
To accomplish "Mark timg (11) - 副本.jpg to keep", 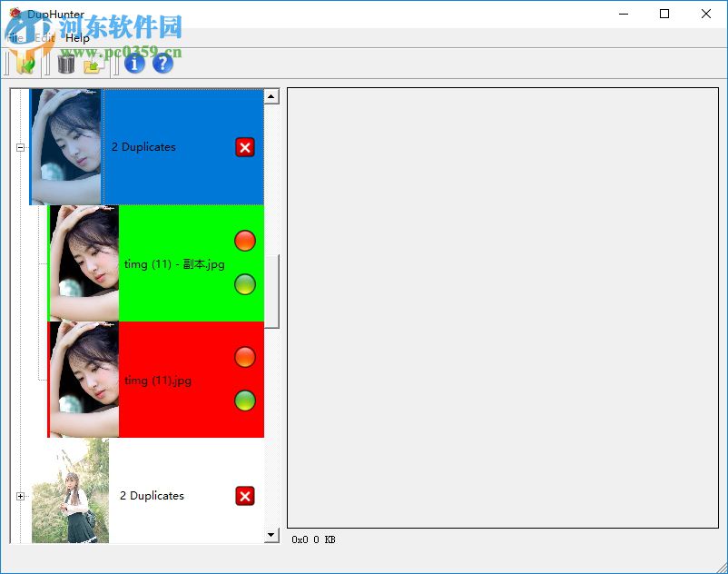I will (x=245, y=284).
